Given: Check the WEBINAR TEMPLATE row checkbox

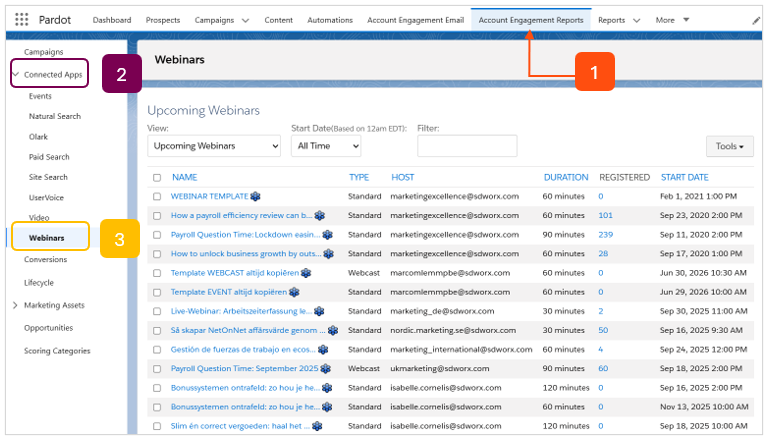Looking at the screenshot, I should click(157, 197).
